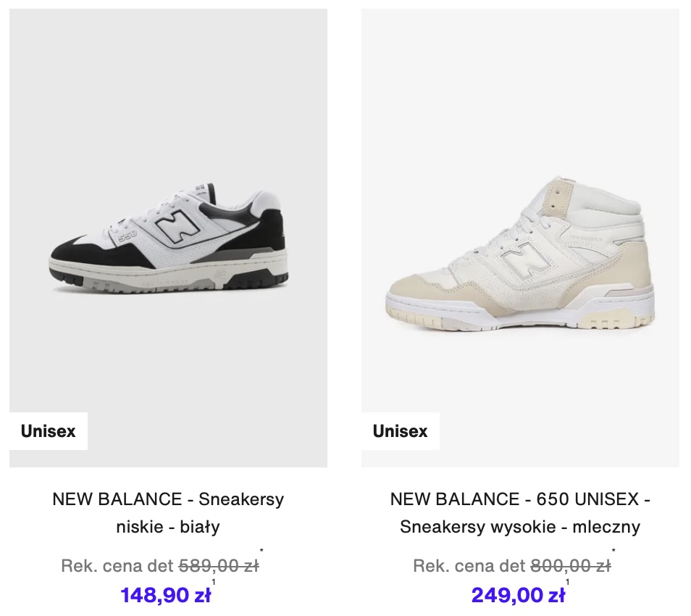Click the "Rek. cena det" label under mleczny sneaker
Image resolution: width=691 pixels, height=616 pixels.
[469, 566]
